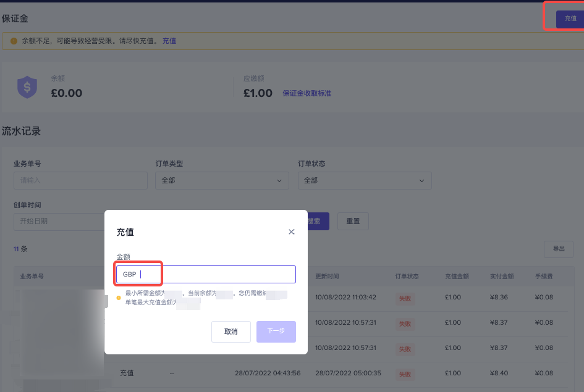
Task: Click 失败 status in 11:03:42 row
Action: tap(405, 298)
